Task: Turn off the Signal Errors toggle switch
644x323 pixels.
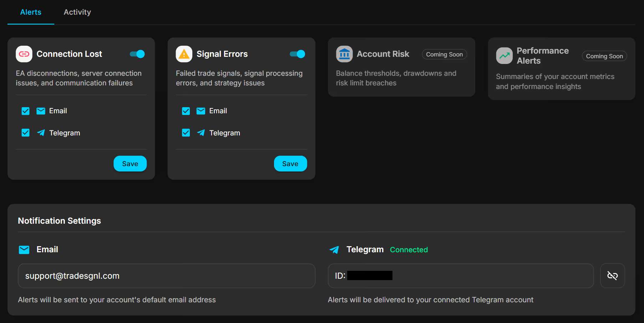Action: pos(298,54)
